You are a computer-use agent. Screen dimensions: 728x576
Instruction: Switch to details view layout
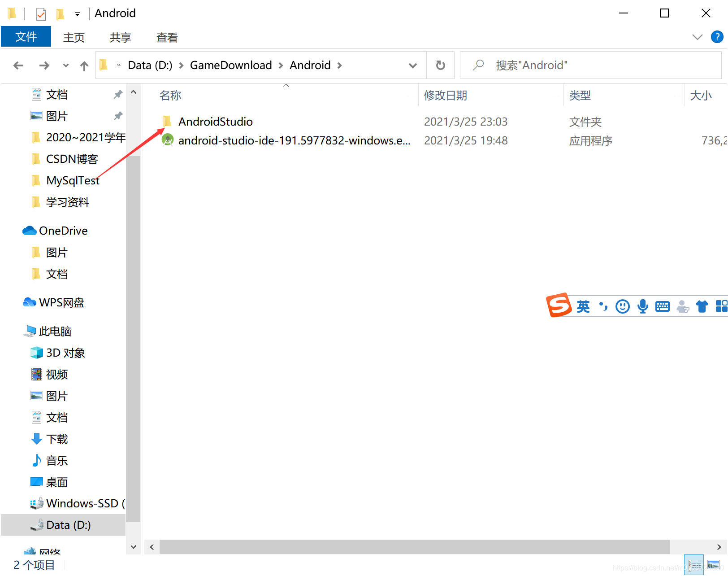(694, 565)
